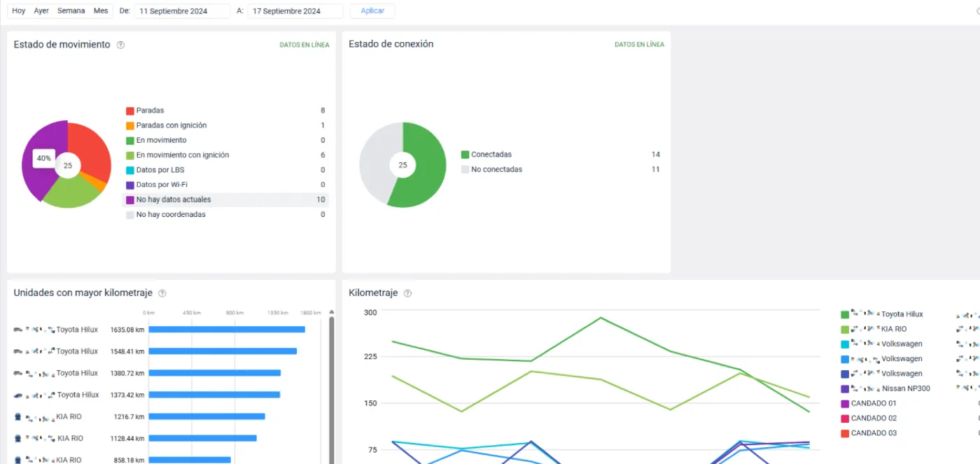Select the orange Paradas con ignición swatch
Viewport: 980px width, 464px height.
click(129, 126)
